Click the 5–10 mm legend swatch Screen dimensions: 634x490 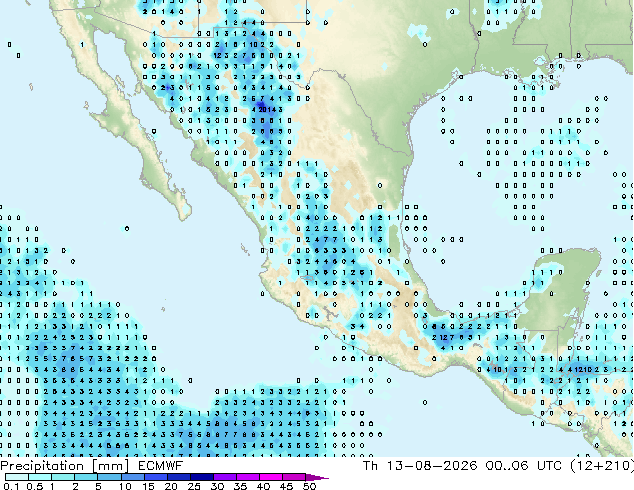tap(109, 477)
